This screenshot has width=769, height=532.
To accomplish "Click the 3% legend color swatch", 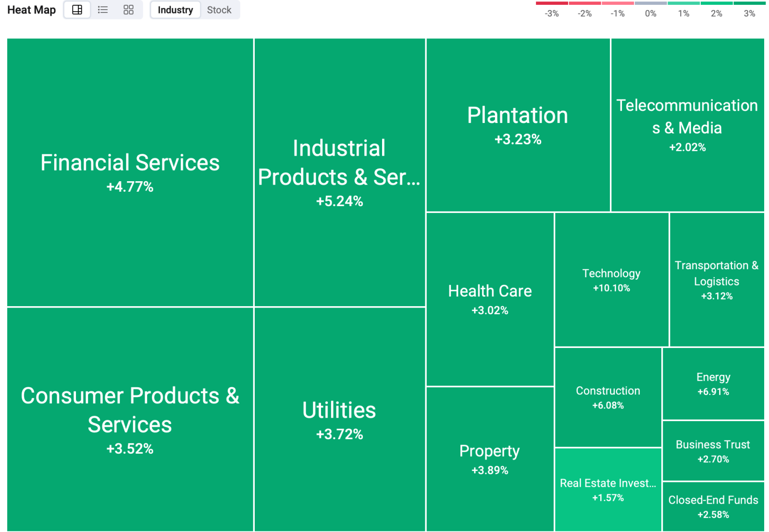I will coord(750,3).
